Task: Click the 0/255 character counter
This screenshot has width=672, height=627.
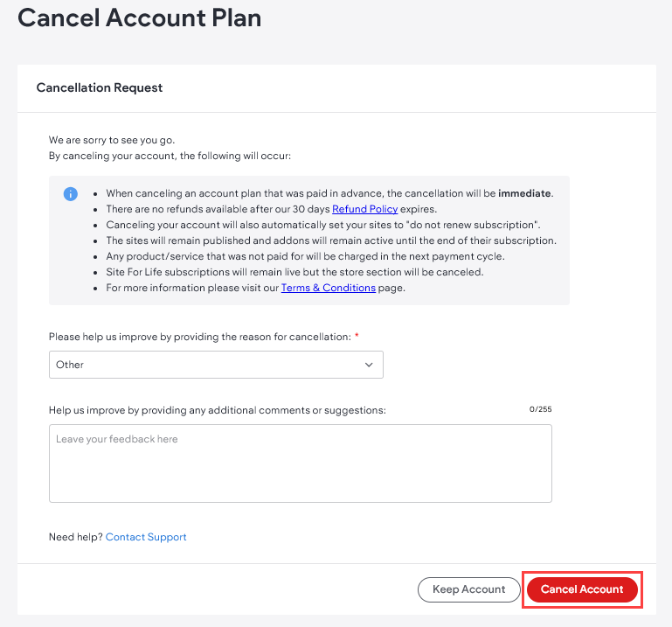Action: [540, 408]
